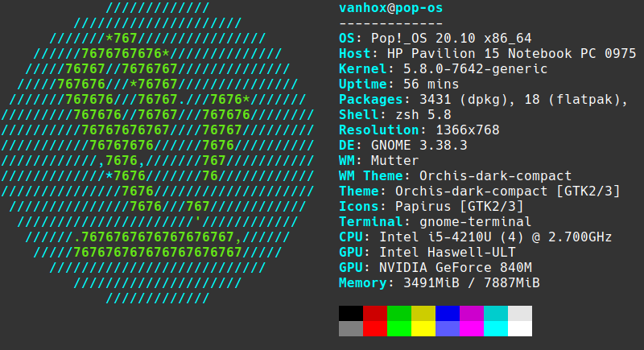Click the bright magenta block in bottom row
This screenshot has height=350, width=644.
[472, 328]
